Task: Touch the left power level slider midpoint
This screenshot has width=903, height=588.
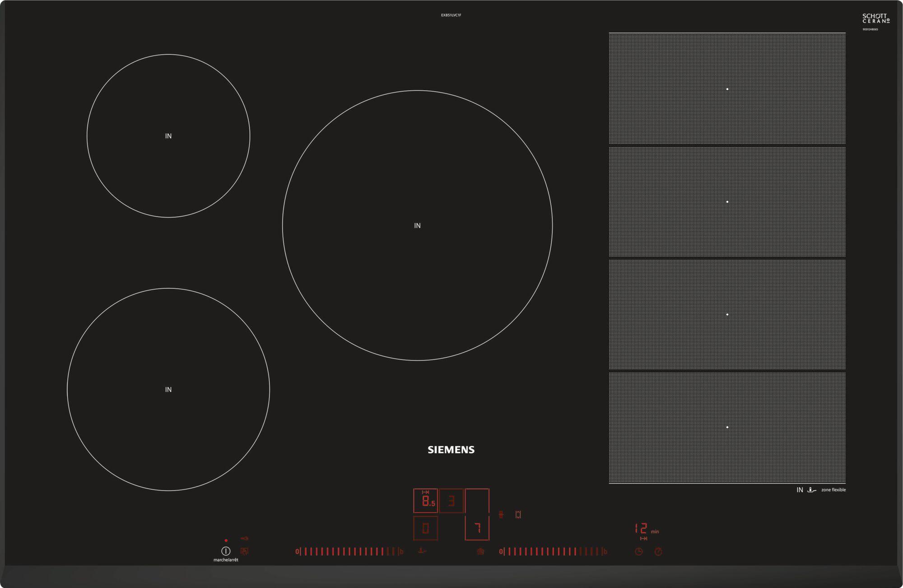Action: (349, 551)
